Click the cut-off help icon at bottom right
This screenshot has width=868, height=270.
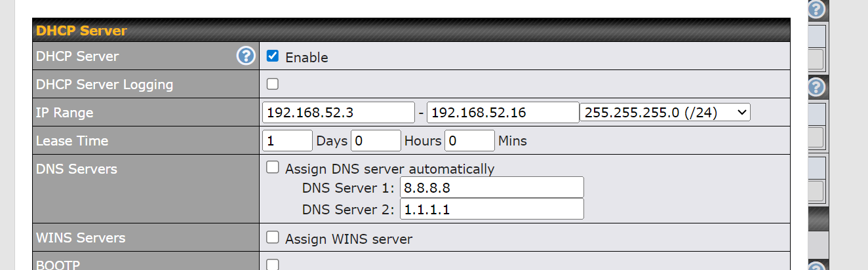point(816,266)
